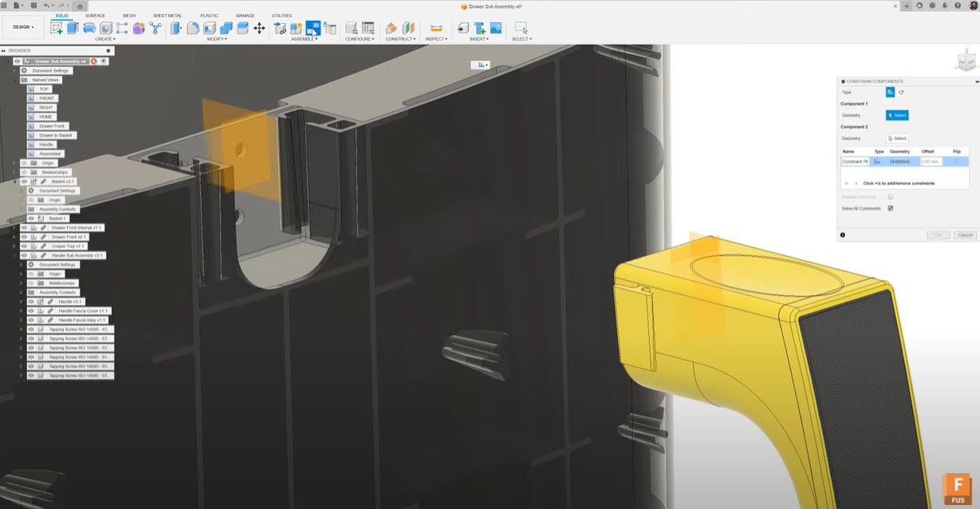Toggle visibility of Basket v2:1
980x509 pixels.
(24, 182)
